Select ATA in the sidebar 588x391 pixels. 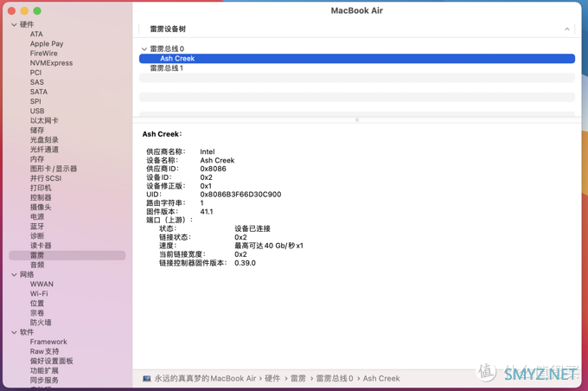[36, 34]
